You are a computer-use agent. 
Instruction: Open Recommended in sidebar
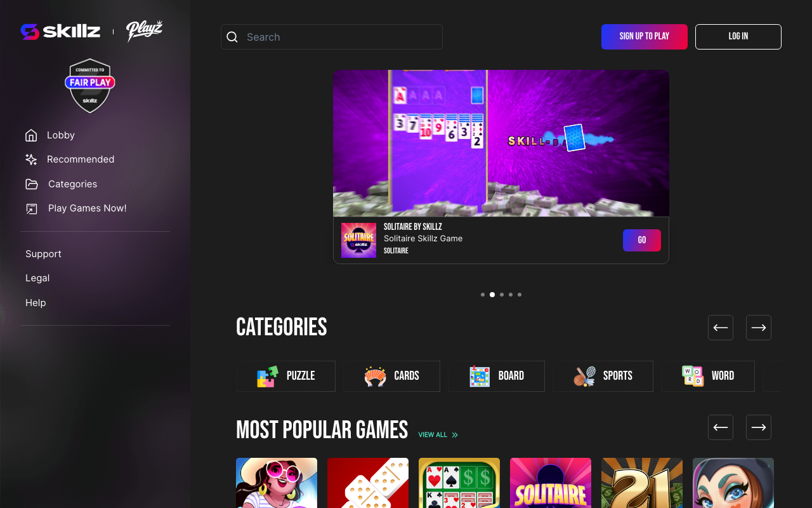(x=81, y=159)
